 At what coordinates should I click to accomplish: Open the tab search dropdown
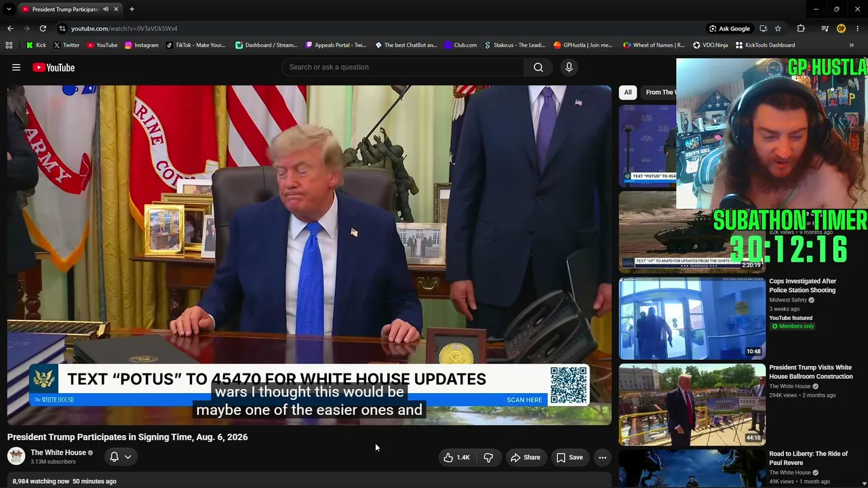[9, 9]
